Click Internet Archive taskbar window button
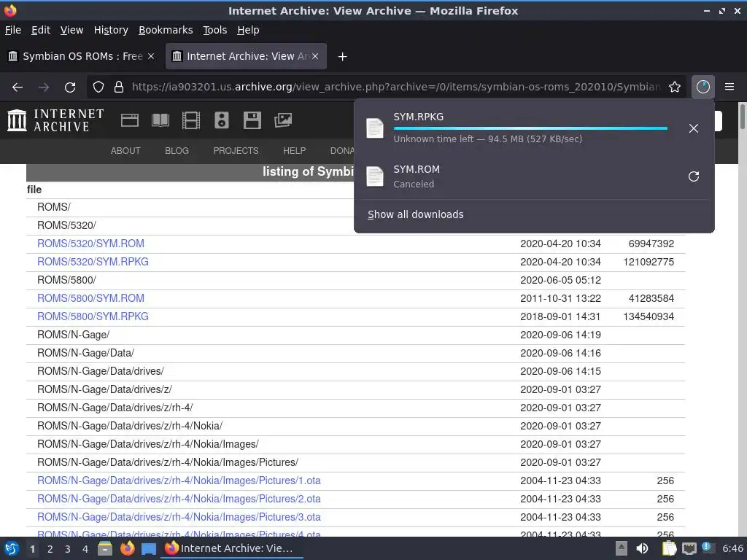747x560 pixels. point(233,548)
